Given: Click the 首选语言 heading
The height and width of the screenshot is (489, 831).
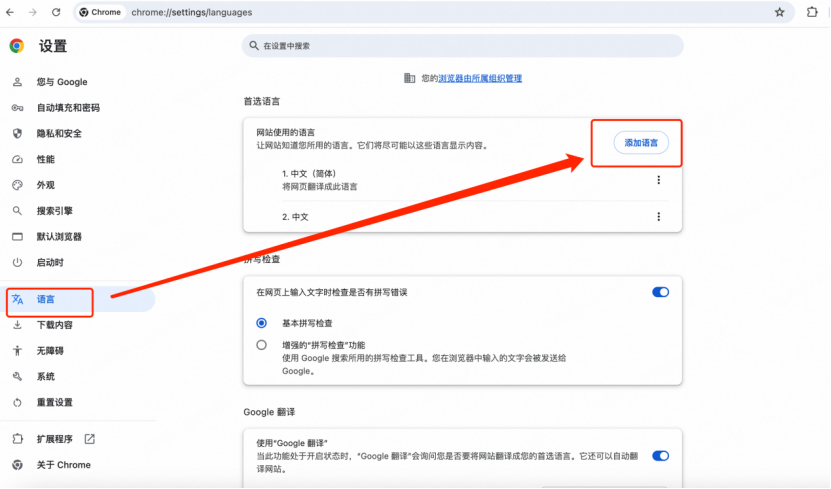Looking at the screenshot, I should pos(262,101).
